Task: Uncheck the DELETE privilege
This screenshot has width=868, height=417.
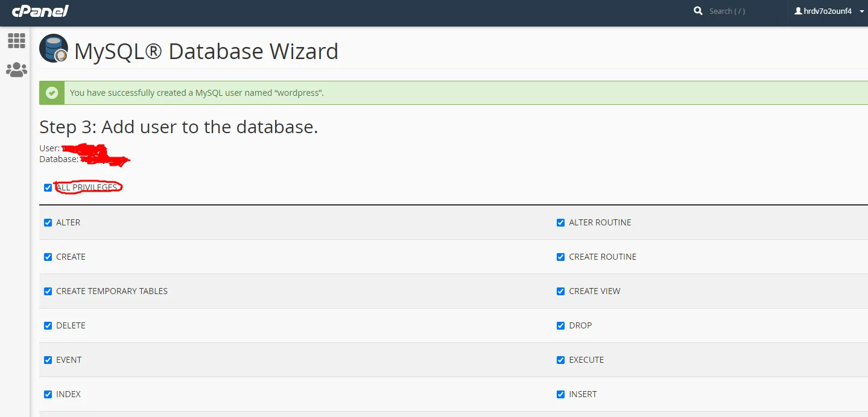Action: pyautogui.click(x=48, y=325)
